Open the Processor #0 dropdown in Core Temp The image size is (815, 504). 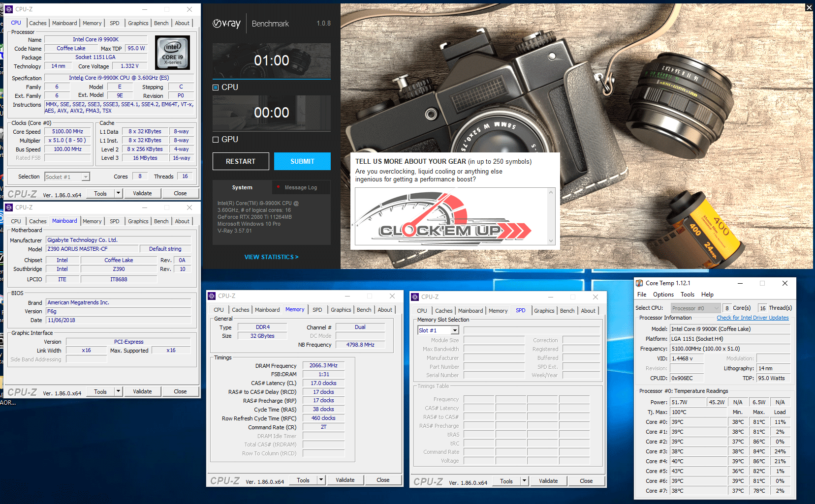(716, 308)
